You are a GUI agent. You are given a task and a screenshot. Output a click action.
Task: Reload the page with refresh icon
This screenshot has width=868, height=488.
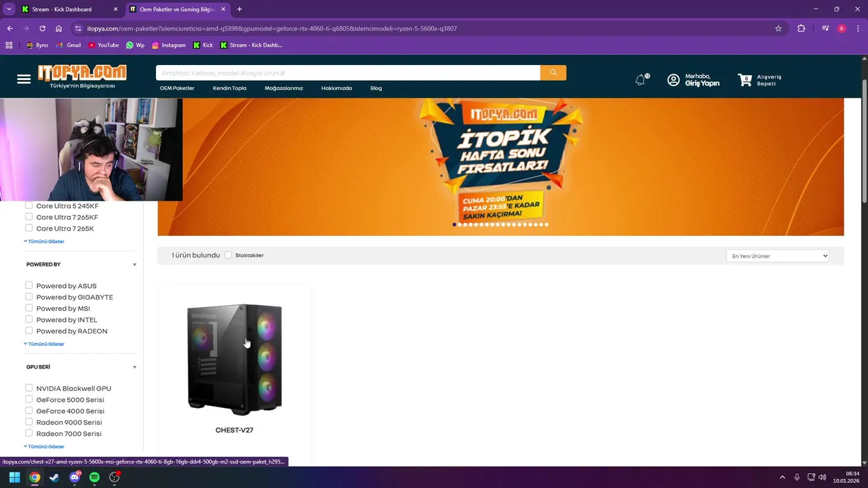[x=42, y=28]
